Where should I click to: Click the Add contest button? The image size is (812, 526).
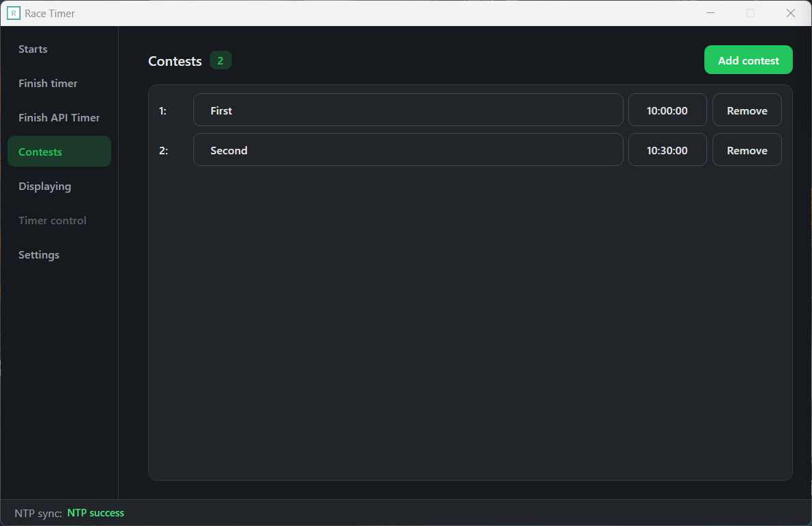pos(748,60)
